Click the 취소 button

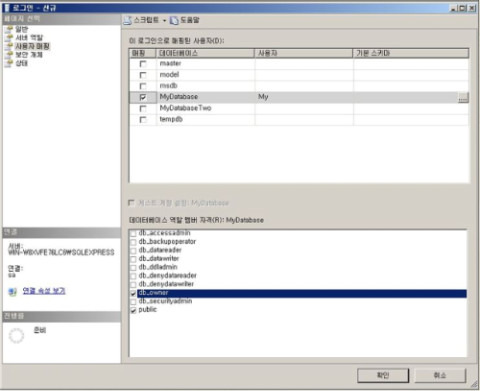(x=440, y=376)
